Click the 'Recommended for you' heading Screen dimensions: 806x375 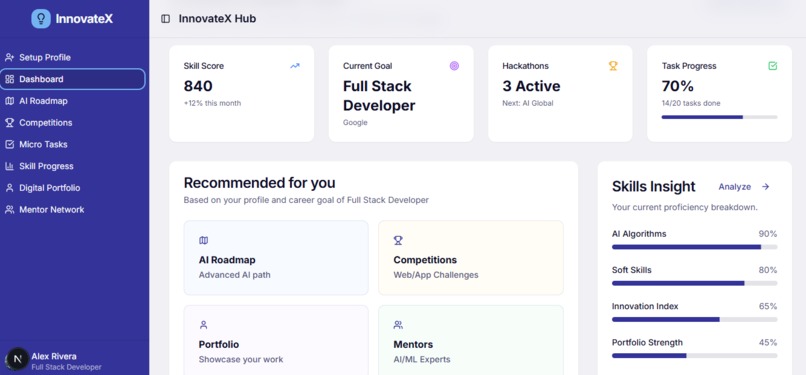click(260, 183)
